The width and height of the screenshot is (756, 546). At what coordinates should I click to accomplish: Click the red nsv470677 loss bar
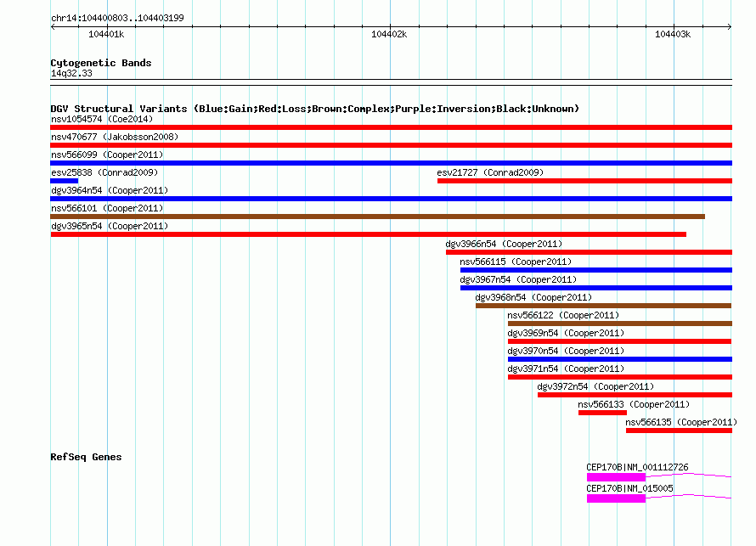(x=391, y=145)
